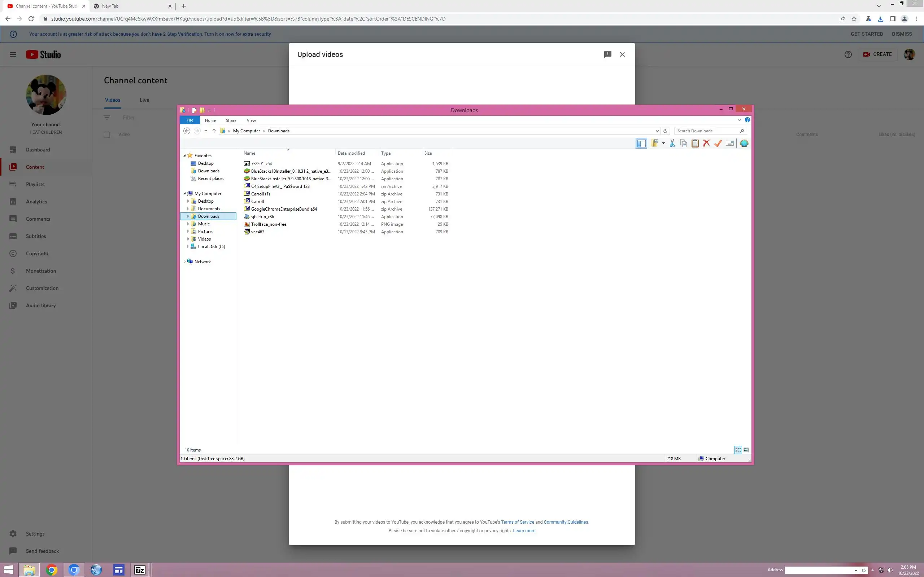Open 7-Zip from the taskbar
The height and width of the screenshot is (577, 924).
coord(140,570)
